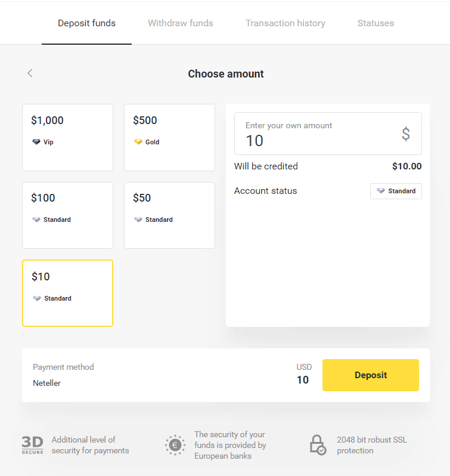Click the Standard account status badge
This screenshot has width=450, height=476.
point(396,191)
